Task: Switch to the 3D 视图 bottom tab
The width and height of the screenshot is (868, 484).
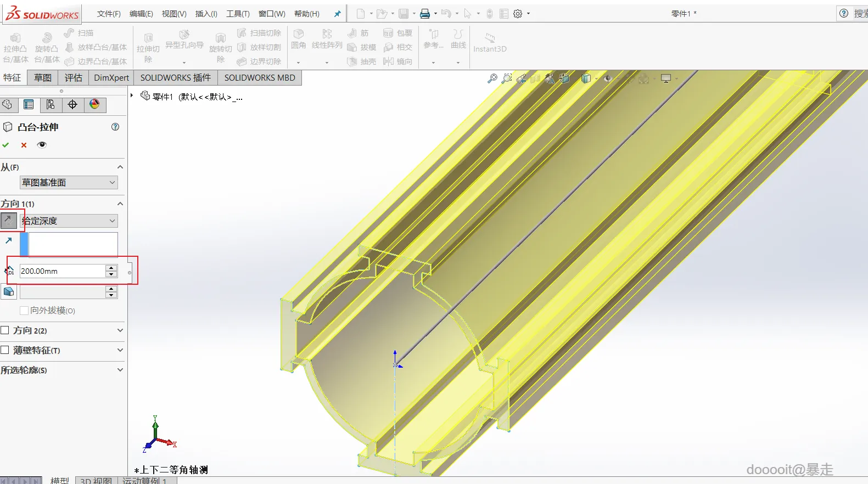Action: click(x=96, y=481)
